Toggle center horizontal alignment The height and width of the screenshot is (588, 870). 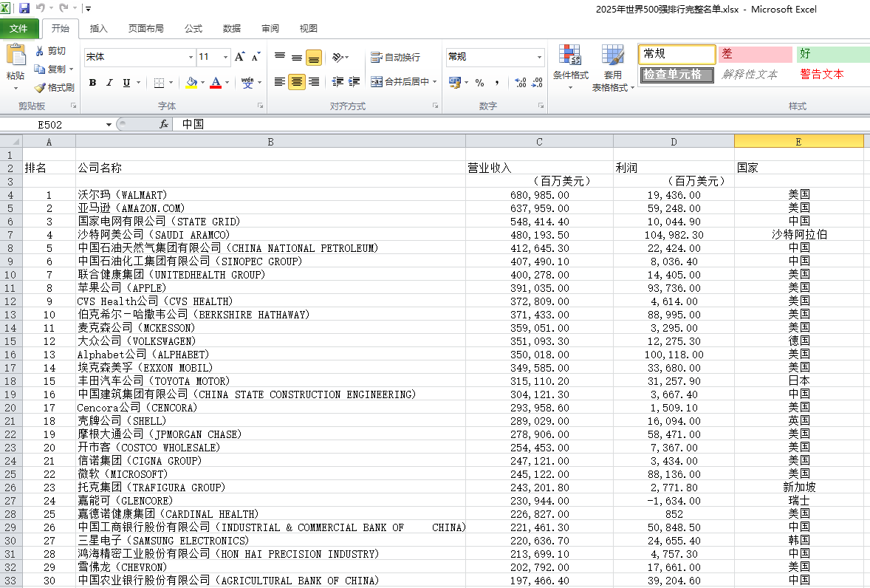(297, 82)
